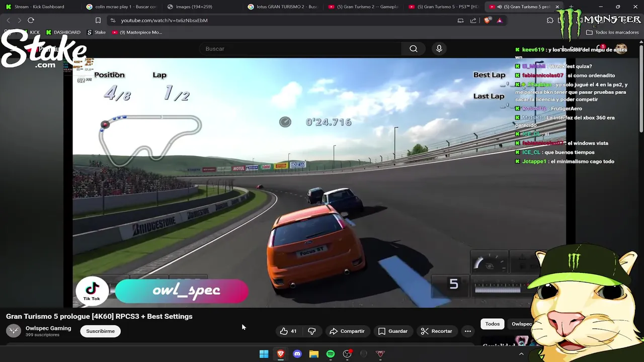This screenshot has height=362, width=644.
Task: Switch to the colin mcrae play 1 tab
Action: click(121, 7)
